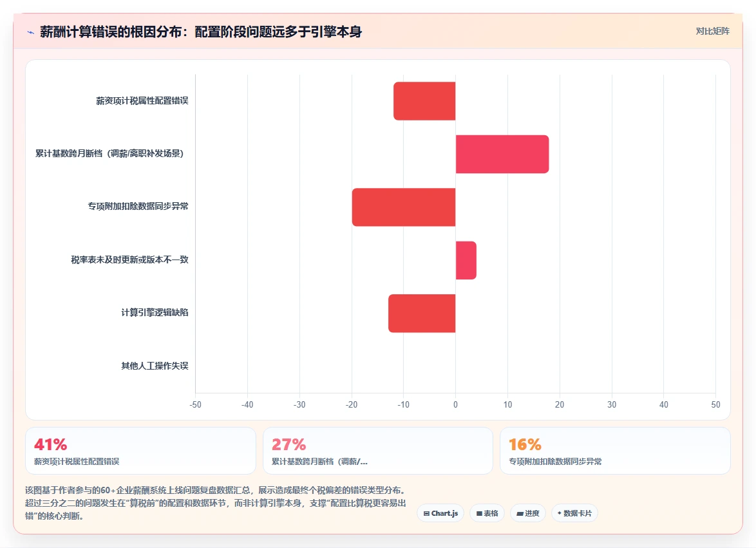
Task: Click the bar for 薪资项计税属性配置错误
Action: point(424,100)
